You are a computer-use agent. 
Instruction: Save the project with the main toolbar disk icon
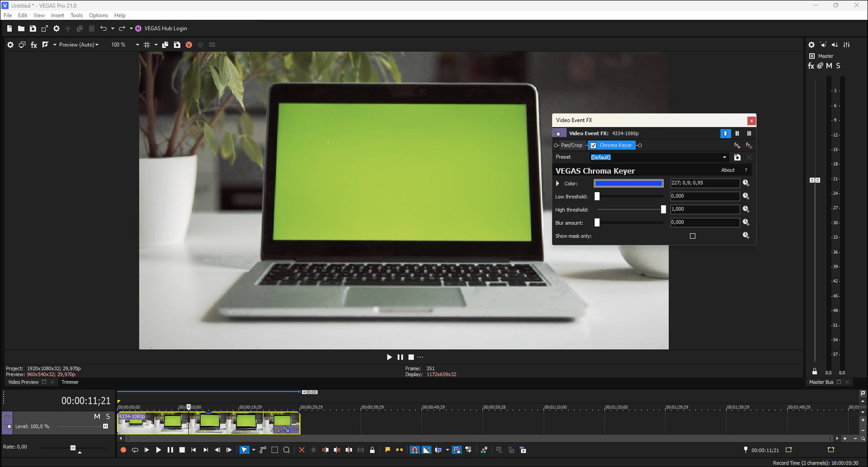click(33, 28)
